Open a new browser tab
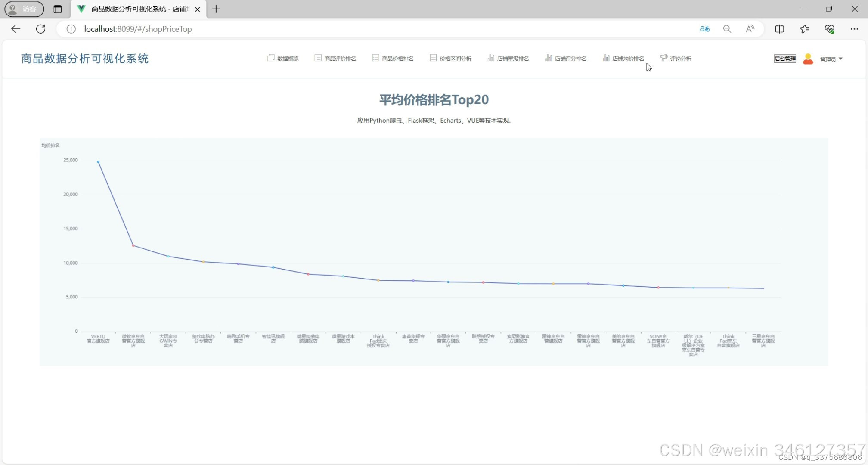 216,9
